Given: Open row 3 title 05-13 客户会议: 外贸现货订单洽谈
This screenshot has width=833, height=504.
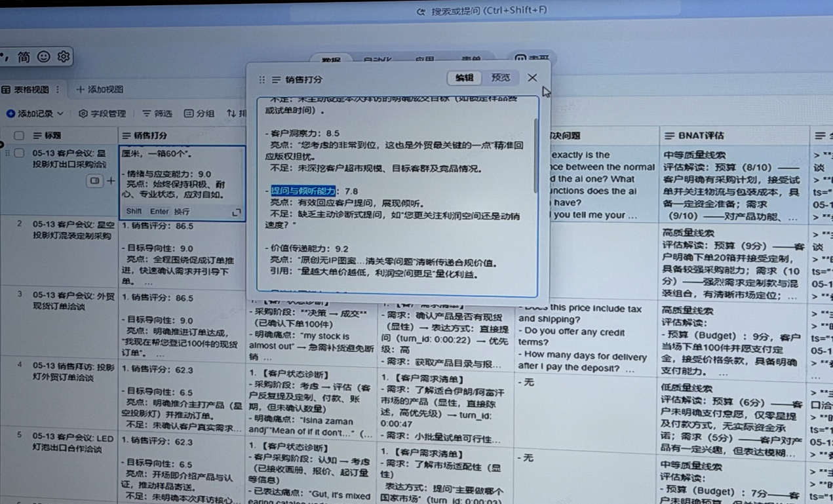Looking at the screenshot, I should click(73, 301).
